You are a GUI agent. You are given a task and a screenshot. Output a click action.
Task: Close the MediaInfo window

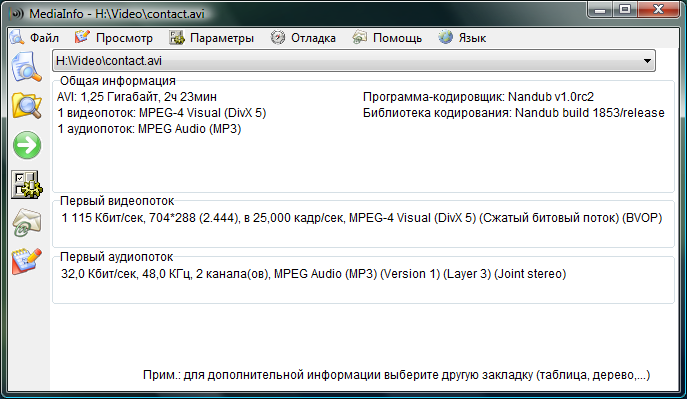tap(658, 9)
